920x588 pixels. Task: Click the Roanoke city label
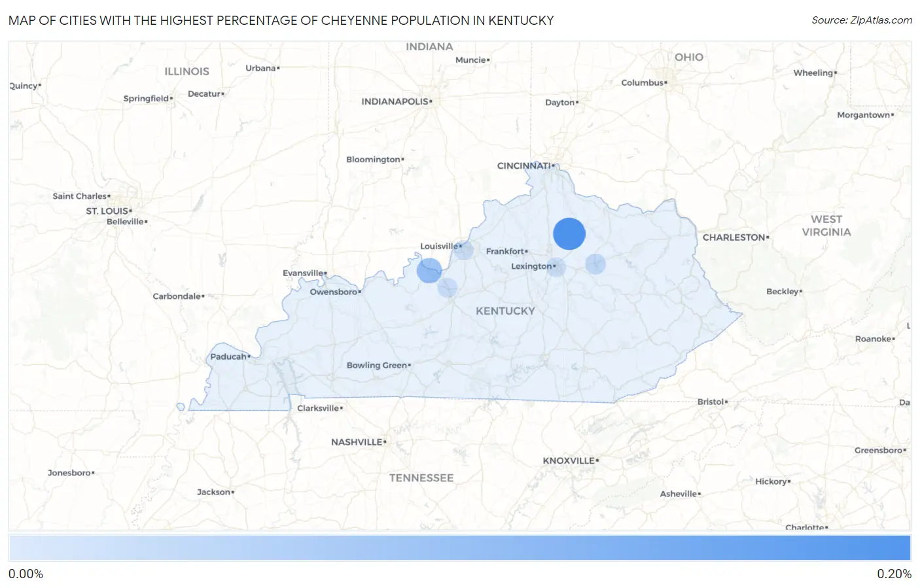tap(873, 339)
